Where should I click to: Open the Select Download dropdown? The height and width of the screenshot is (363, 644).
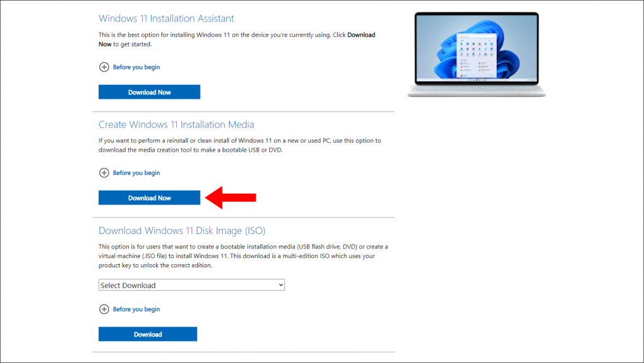point(191,285)
